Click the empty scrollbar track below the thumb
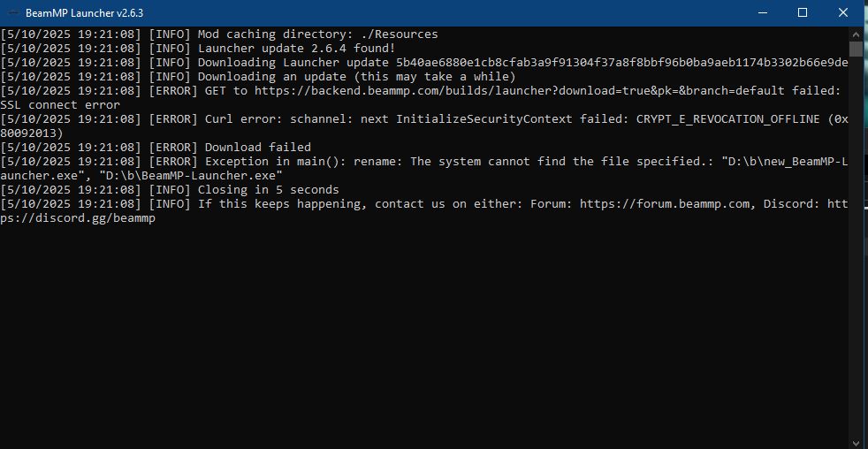This screenshot has height=449, width=868. pos(856,247)
